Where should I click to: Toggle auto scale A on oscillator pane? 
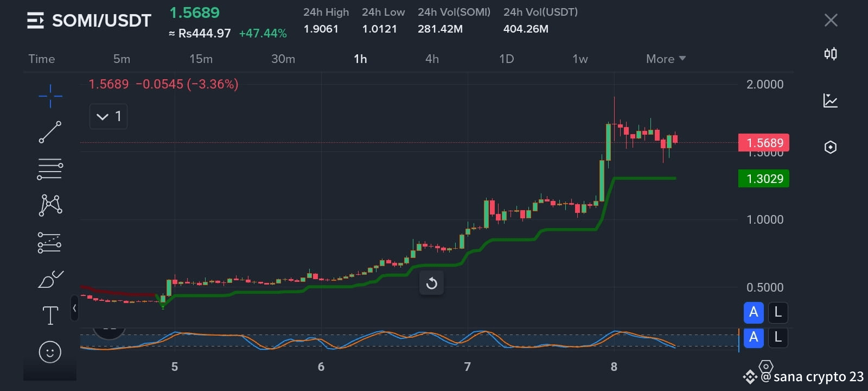coord(754,337)
